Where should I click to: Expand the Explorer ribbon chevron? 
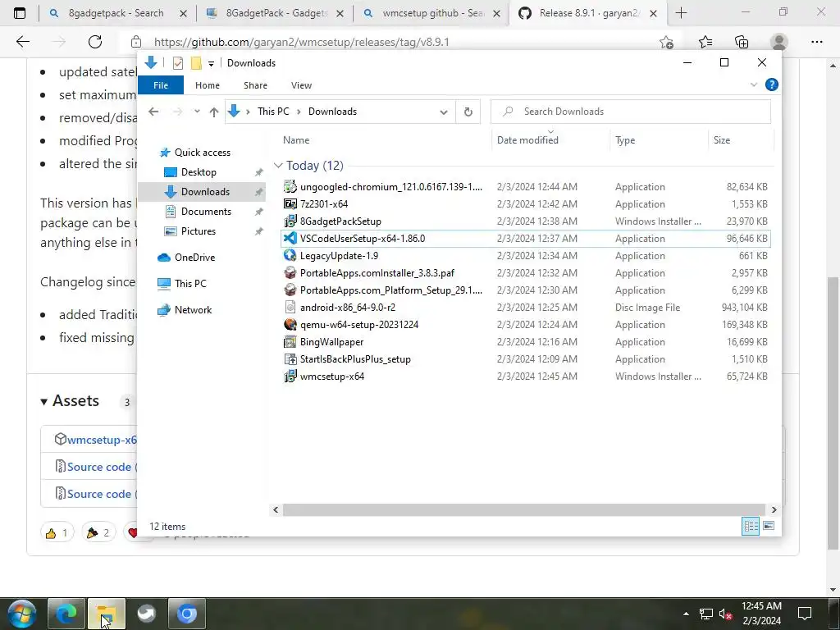754,84
